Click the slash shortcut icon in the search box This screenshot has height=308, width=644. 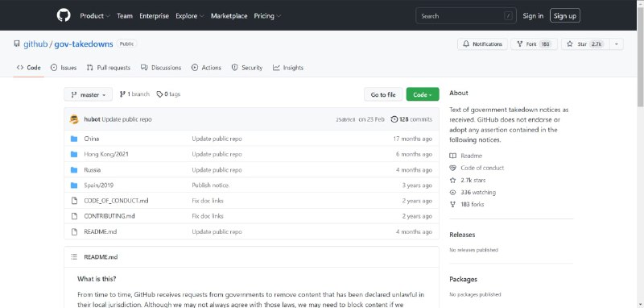point(509,16)
